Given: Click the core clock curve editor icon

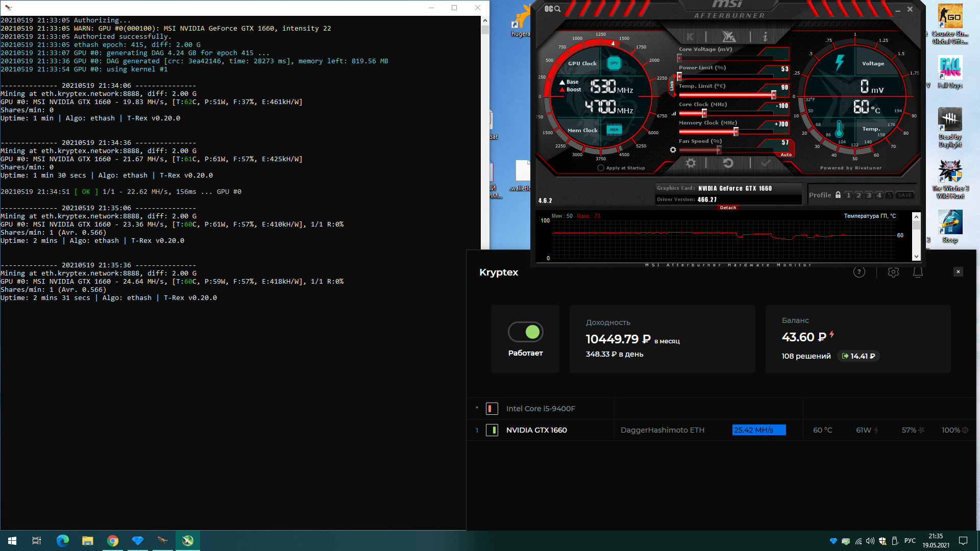Looking at the screenshot, I should tap(673, 114).
